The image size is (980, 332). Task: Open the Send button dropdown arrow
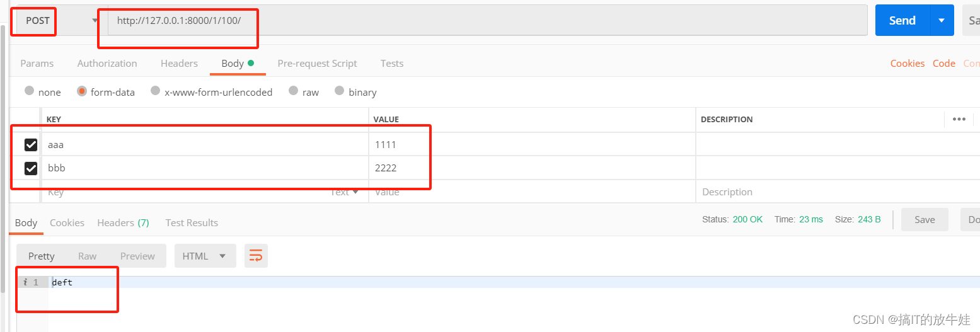click(x=942, y=20)
